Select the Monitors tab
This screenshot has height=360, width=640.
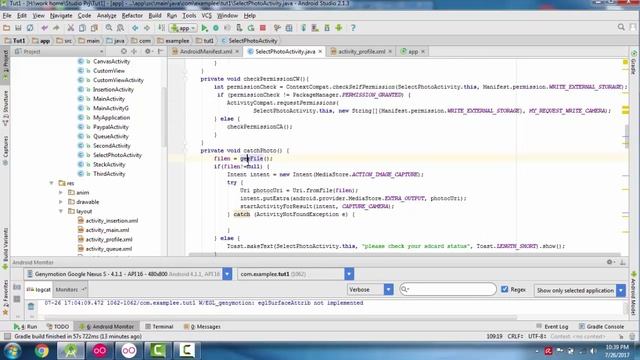click(70, 289)
